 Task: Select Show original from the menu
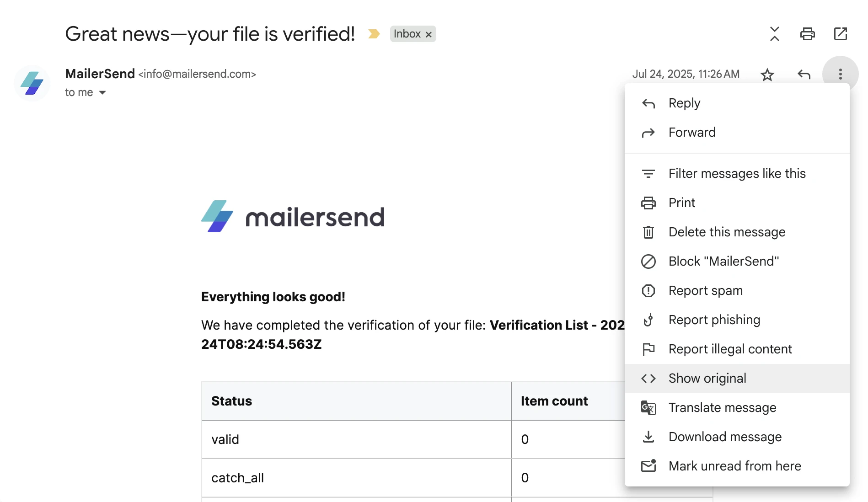pos(707,379)
